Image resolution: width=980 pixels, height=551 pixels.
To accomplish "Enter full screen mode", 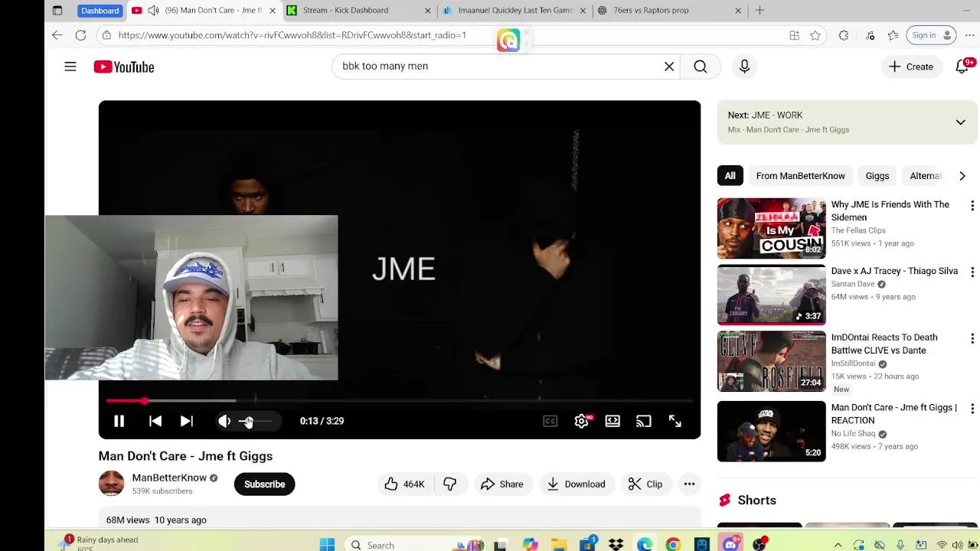I will click(x=675, y=421).
